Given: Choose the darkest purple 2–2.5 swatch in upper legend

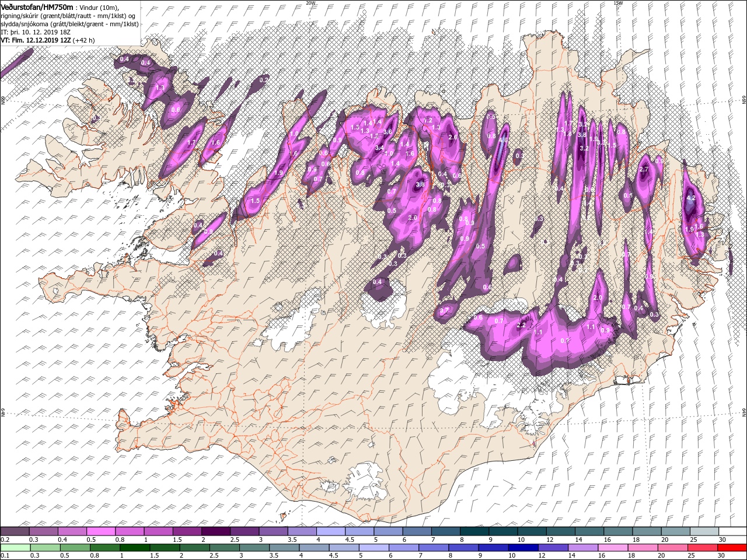Looking at the screenshot, I should [215, 531].
